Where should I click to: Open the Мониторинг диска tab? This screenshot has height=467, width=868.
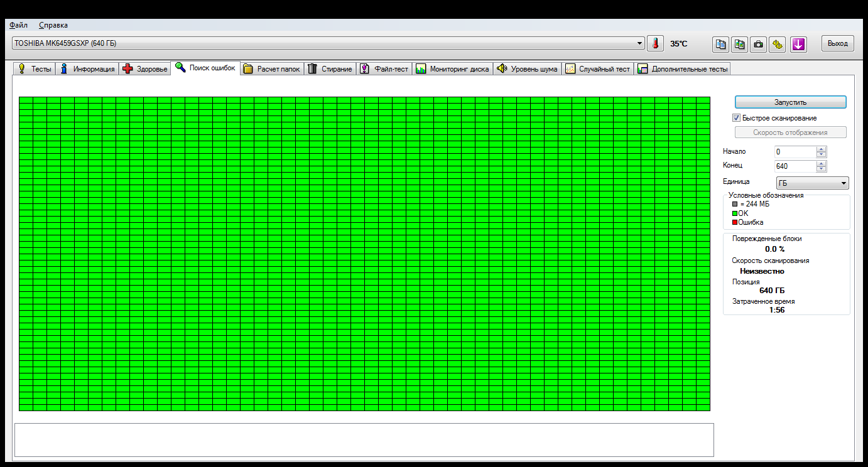coord(453,69)
